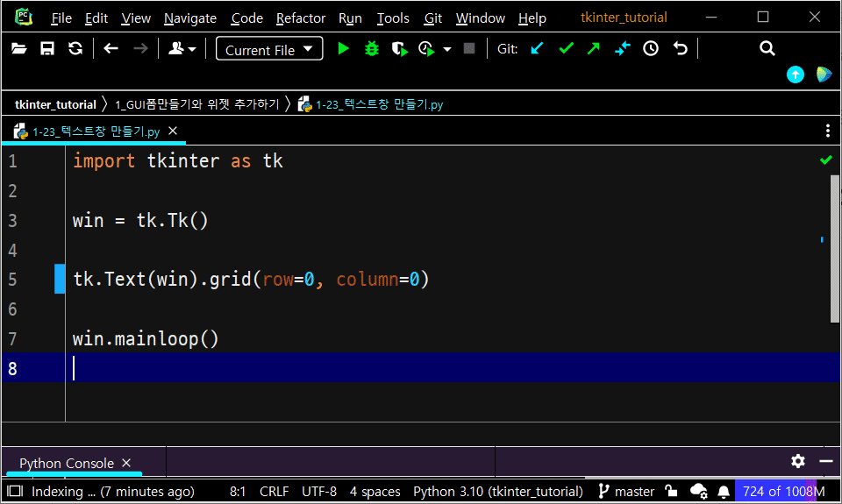Click tkinter_tutorial breadcrumb
Screen dimensions: 842x504
55,104
